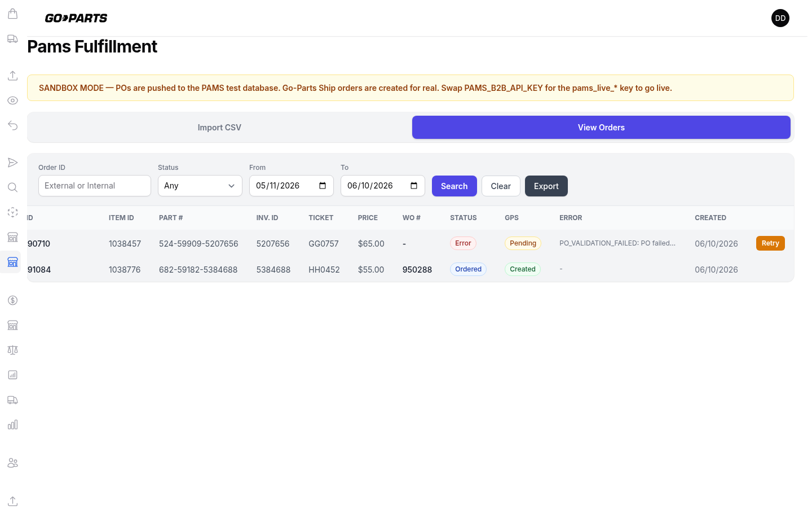The width and height of the screenshot is (812, 508).
Task: Click ticket HH0452
Action: 324,270
